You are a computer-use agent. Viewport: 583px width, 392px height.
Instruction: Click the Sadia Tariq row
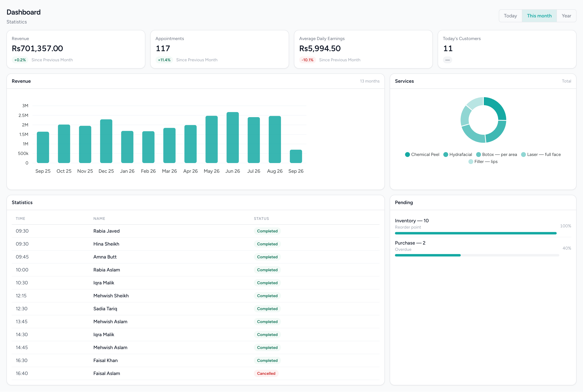coord(195,309)
